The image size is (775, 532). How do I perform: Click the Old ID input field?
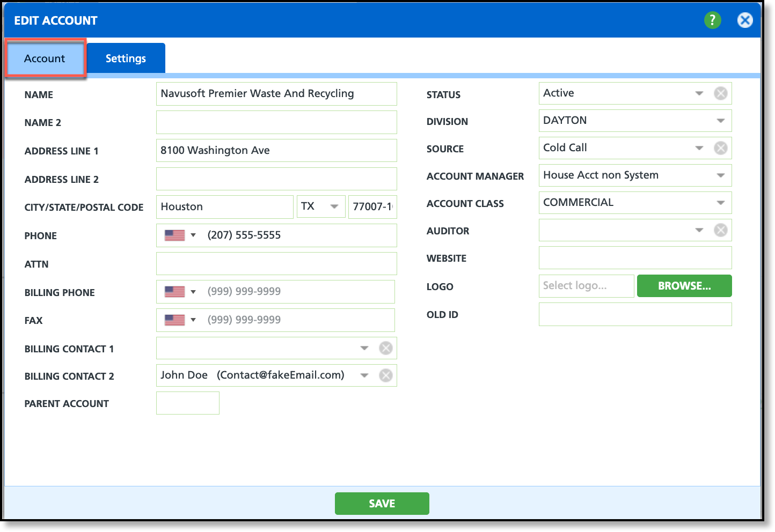pyautogui.click(x=635, y=314)
